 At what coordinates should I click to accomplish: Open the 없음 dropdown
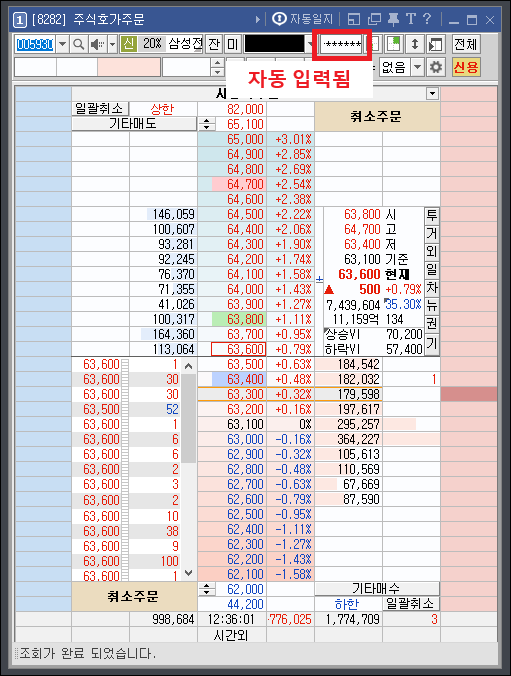(x=417, y=67)
